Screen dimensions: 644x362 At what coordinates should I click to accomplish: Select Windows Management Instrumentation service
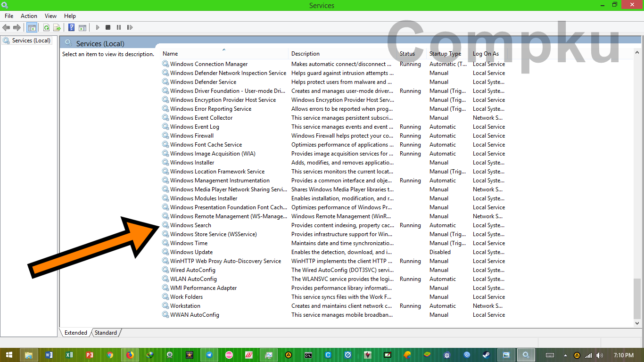click(x=220, y=181)
